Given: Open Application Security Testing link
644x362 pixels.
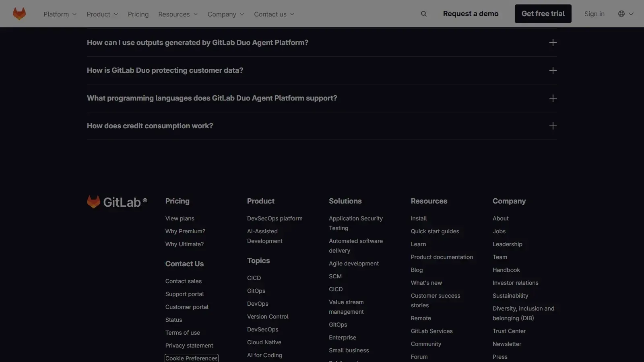Looking at the screenshot, I should click(x=356, y=223).
